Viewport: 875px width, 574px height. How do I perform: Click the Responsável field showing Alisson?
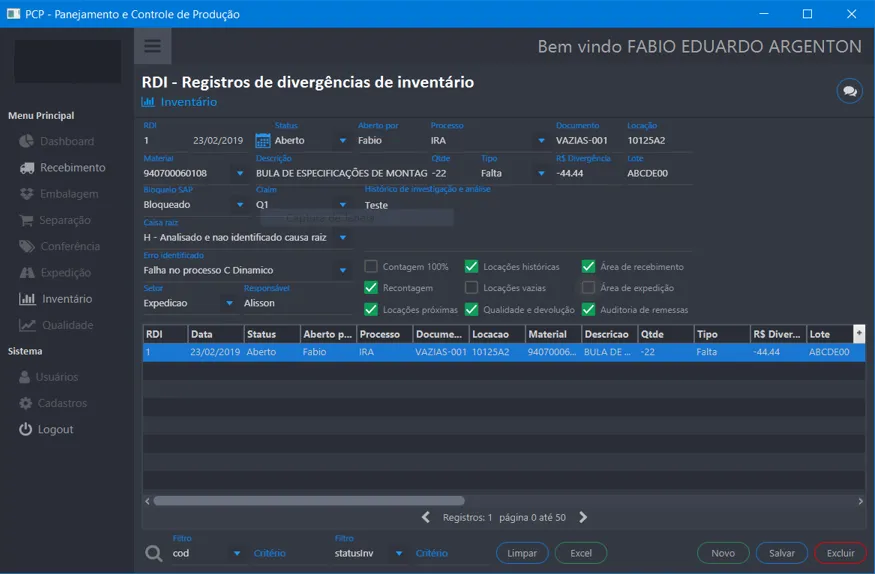pos(298,303)
